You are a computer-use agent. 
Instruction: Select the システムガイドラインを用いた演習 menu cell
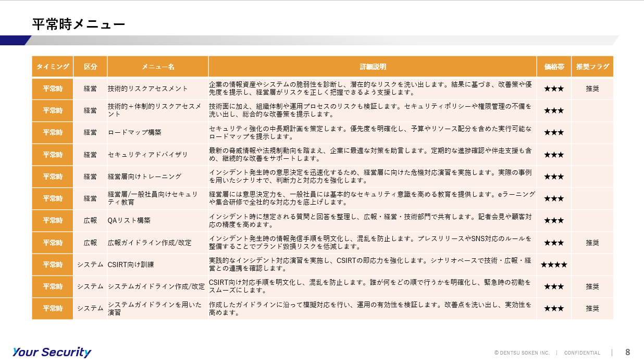tap(158, 308)
